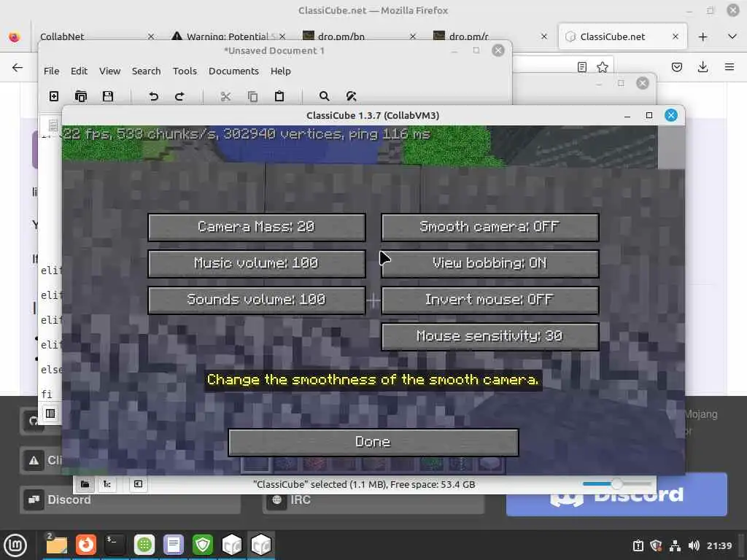Change Mouse sensitivity: 30 setting
Screen dimensions: 747x560
pos(489,337)
